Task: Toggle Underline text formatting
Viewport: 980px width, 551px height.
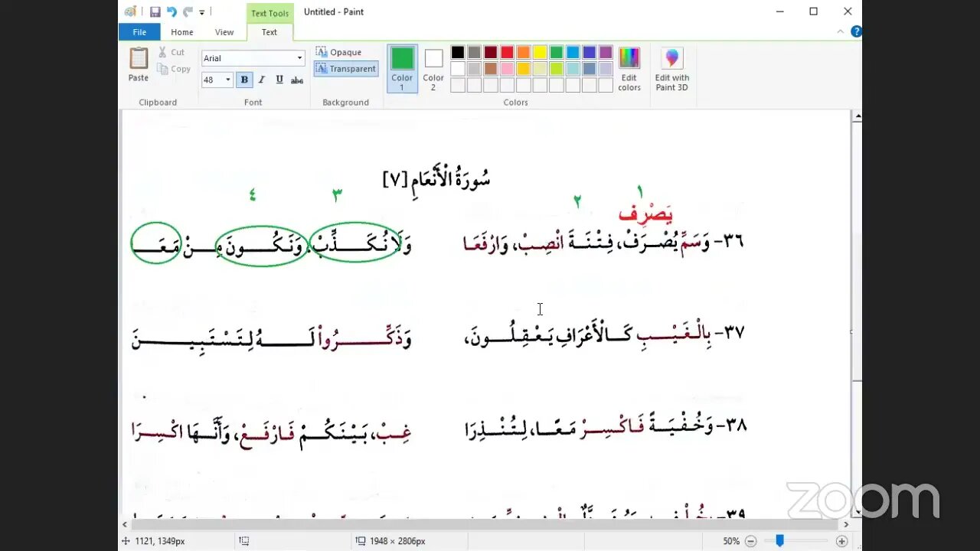Action: click(279, 80)
